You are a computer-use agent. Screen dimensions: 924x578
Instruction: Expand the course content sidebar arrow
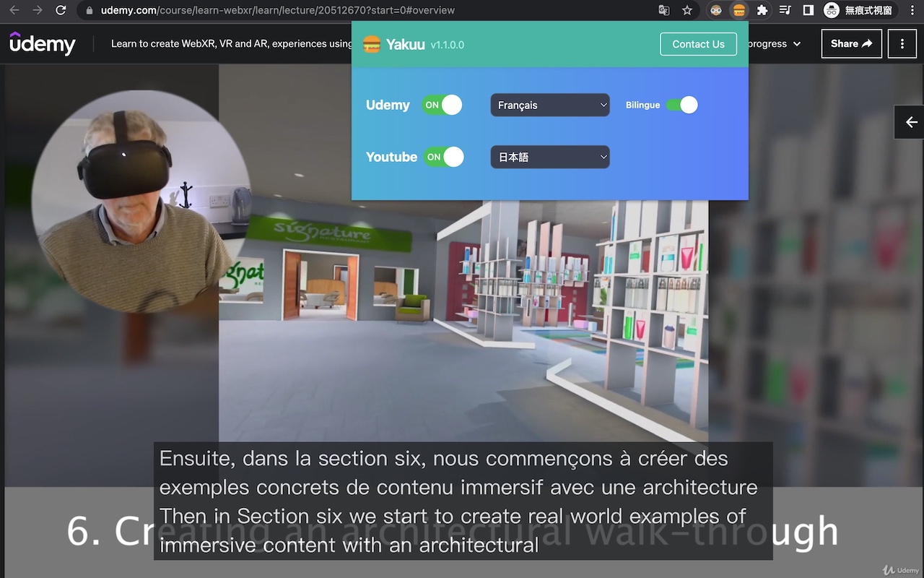[910, 122]
